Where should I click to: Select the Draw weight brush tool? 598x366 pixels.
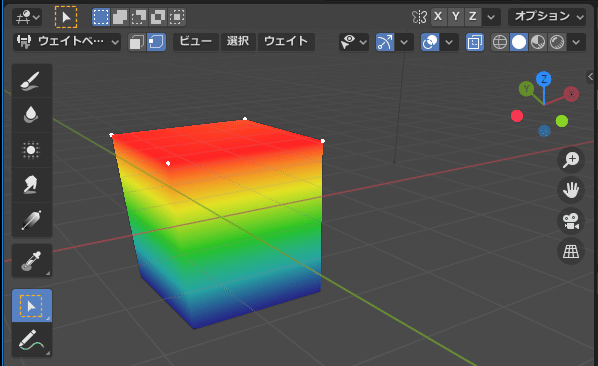tap(32, 81)
